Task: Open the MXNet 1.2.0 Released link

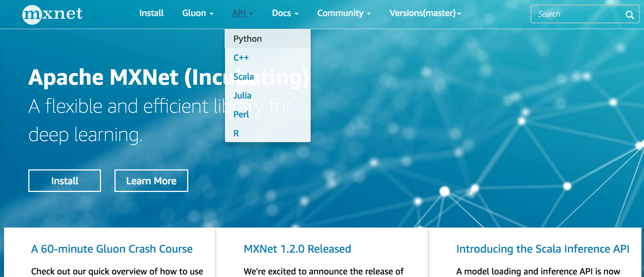Action: pyautogui.click(x=297, y=249)
